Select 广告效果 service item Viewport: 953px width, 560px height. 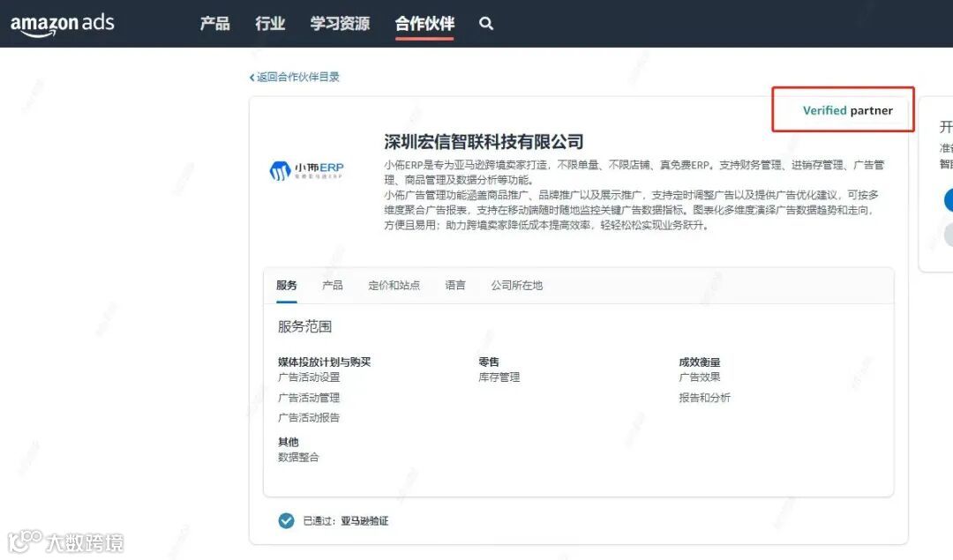(x=700, y=377)
